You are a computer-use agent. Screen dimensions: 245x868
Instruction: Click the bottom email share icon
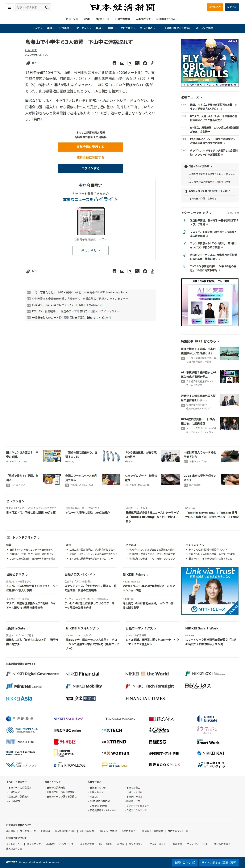122,271
